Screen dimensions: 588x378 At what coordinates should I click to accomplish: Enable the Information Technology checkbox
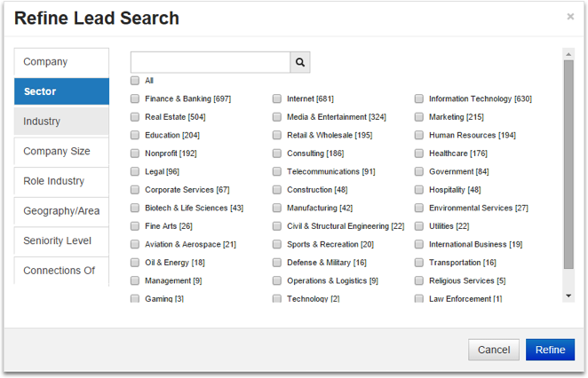(419, 98)
